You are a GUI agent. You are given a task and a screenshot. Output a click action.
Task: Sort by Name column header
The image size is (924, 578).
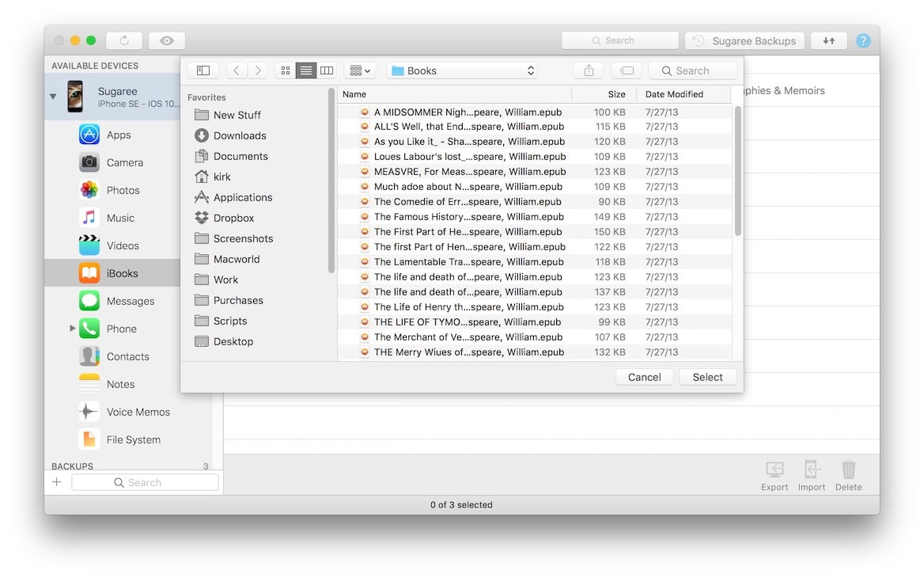[454, 94]
